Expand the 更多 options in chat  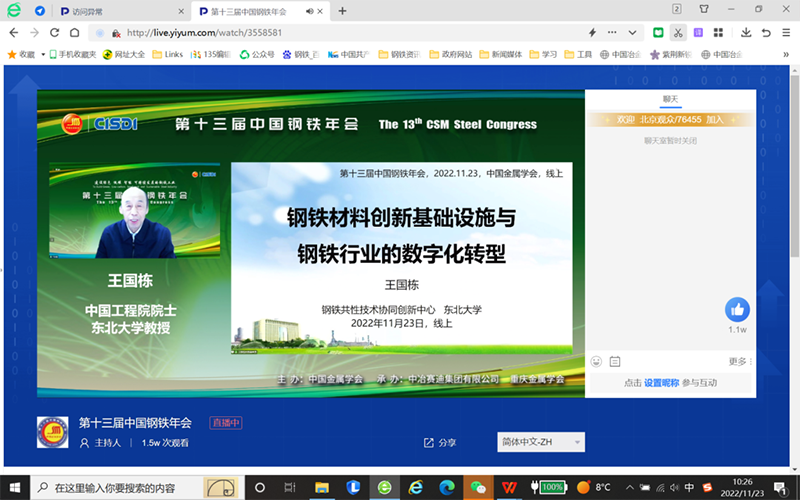pos(740,361)
